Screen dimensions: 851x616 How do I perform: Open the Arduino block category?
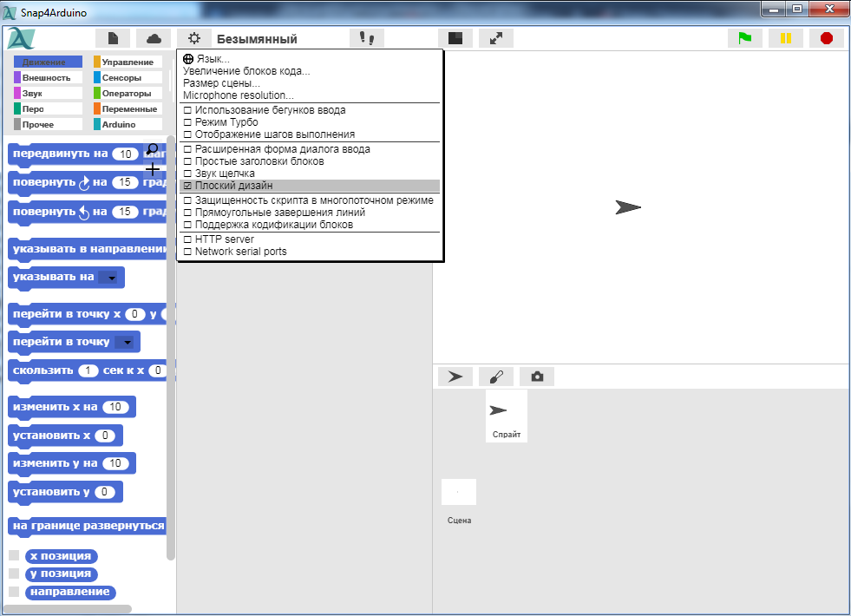(119, 125)
